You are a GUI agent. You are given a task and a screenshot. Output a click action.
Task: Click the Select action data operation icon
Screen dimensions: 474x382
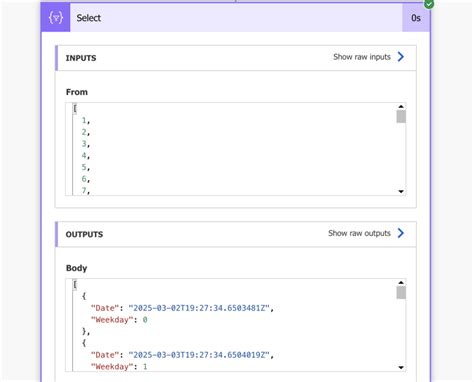point(56,18)
